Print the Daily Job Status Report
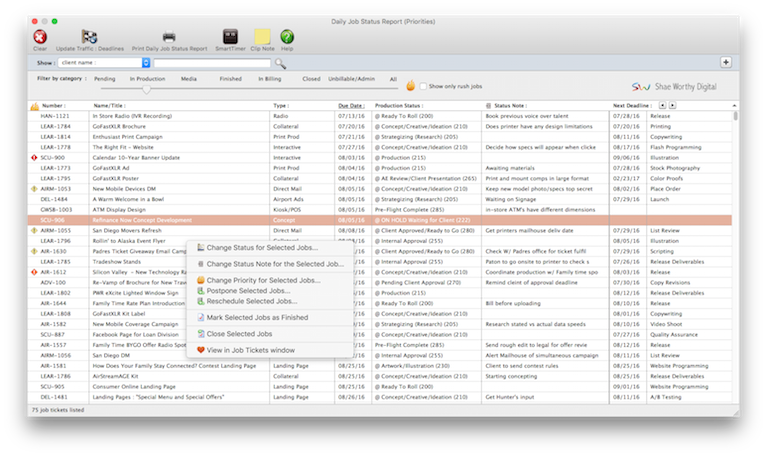 (x=169, y=36)
